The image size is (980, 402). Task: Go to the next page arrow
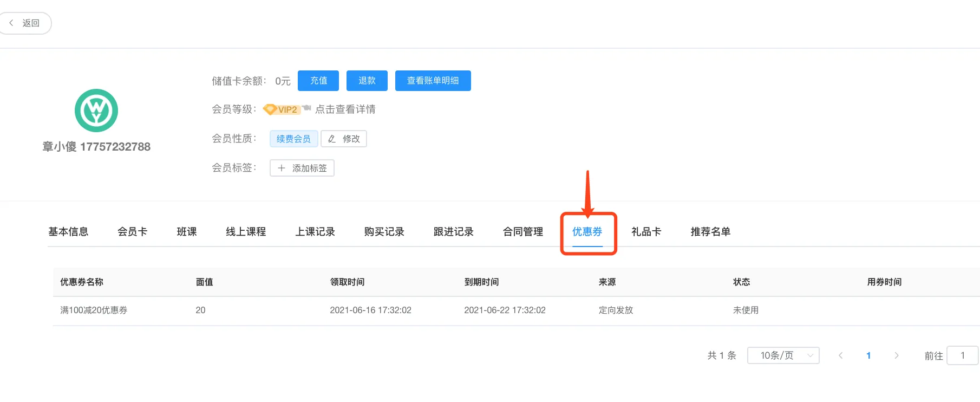[896, 355]
